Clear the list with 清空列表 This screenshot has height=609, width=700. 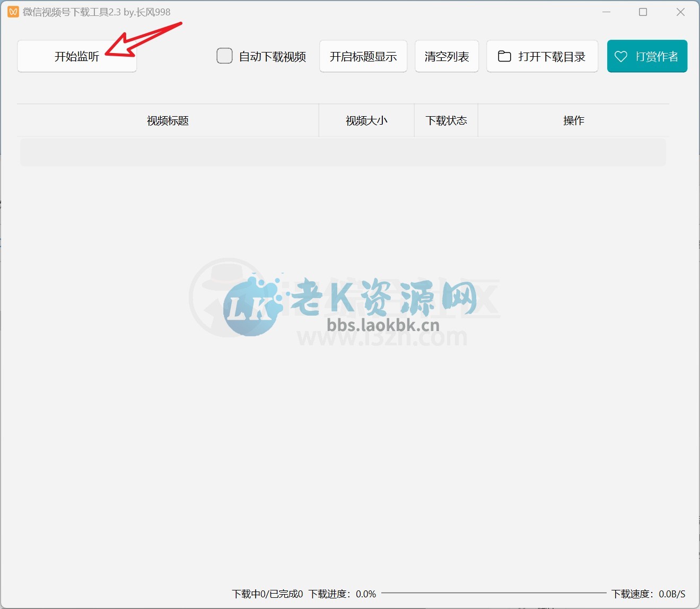[447, 56]
